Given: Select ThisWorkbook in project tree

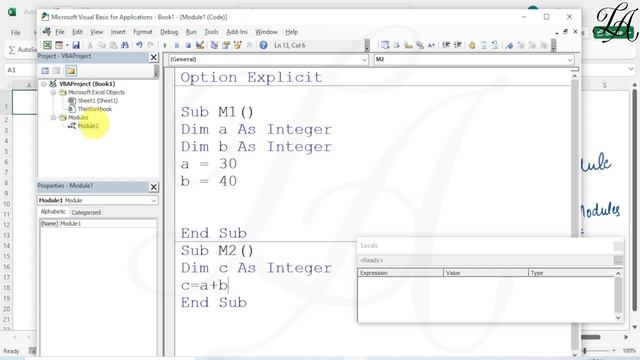Looking at the screenshot, I should coord(94,109).
